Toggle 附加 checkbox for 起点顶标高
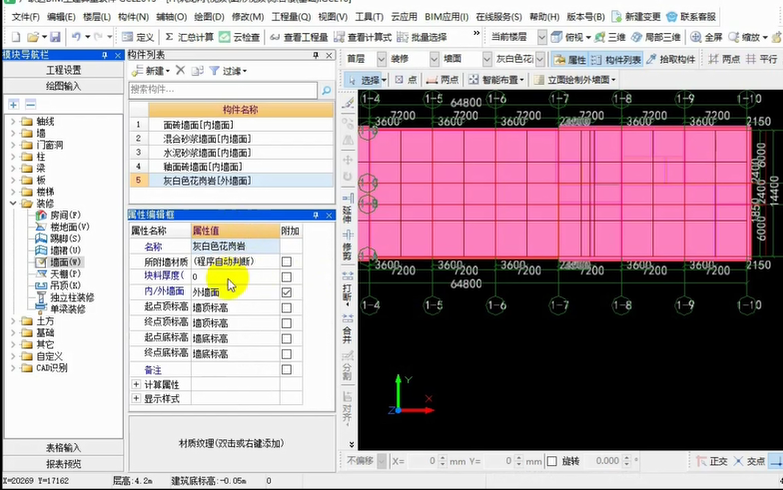This screenshot has width=783, height=490. pos(286,308)
